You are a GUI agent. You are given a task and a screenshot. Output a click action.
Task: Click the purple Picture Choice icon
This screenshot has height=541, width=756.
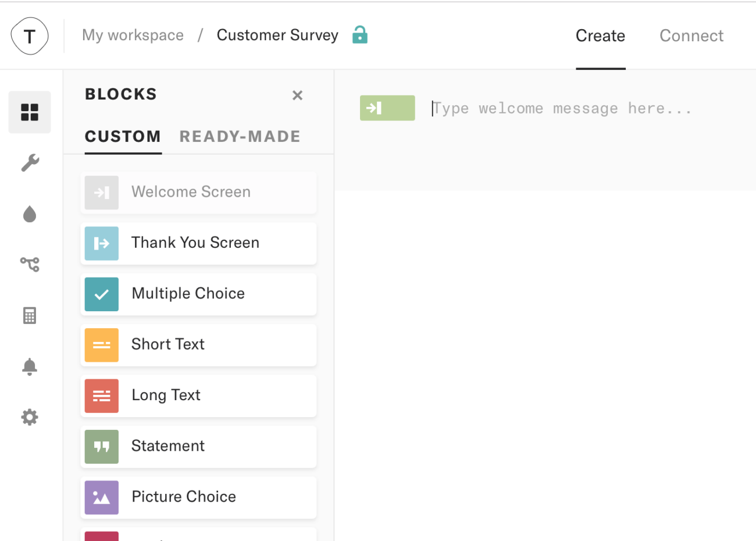point(102,497)
